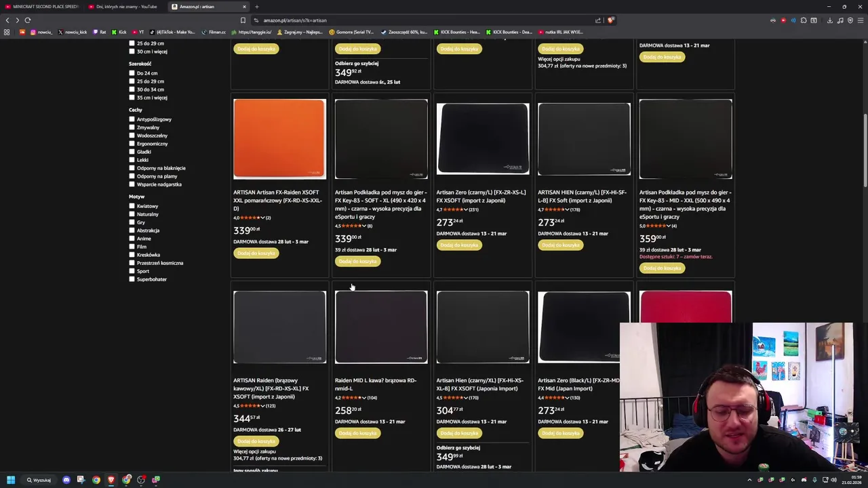This screenshot has width=868, height=488.
Task: Click the browser Forward arrow
Action: pos(18,20)
